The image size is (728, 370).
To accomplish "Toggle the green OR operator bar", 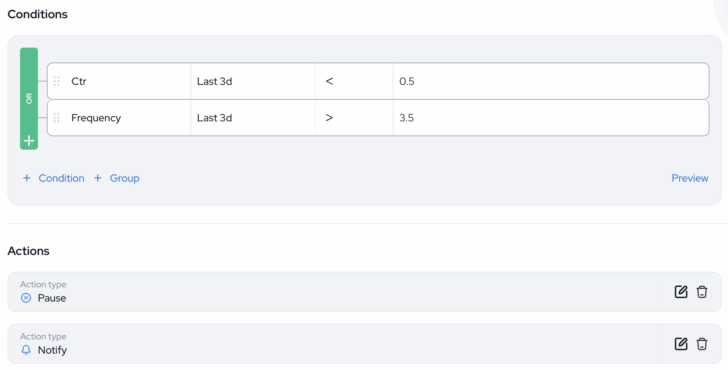I will coord(29,98).
